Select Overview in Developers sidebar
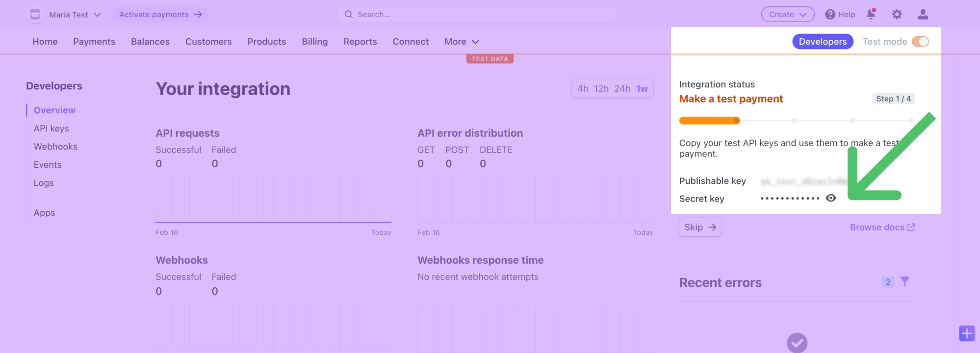 [x=54, y=110]
